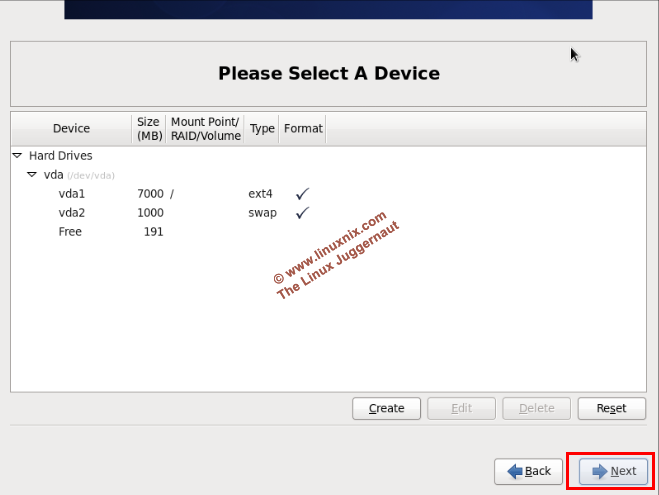Sort by the Device column header
Image resolution: width=659 pixels, height=495 pixels.
(x=71, y=129)
